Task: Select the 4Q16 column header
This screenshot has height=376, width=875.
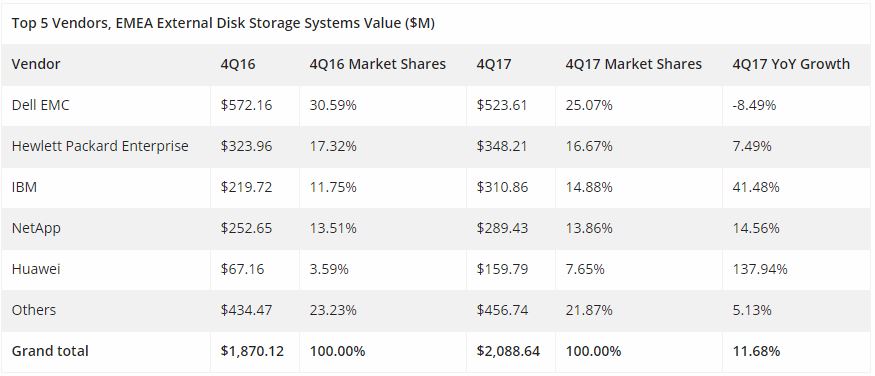Action: coord(238,64)
